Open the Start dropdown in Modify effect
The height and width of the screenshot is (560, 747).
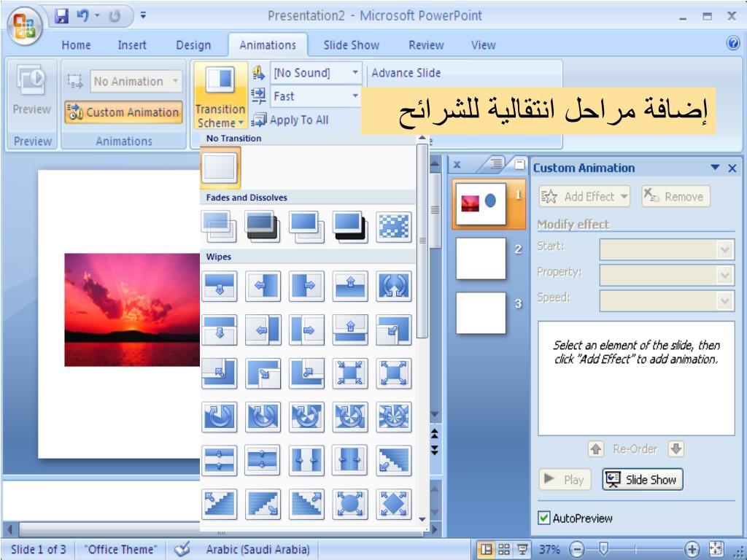point(667,249)
